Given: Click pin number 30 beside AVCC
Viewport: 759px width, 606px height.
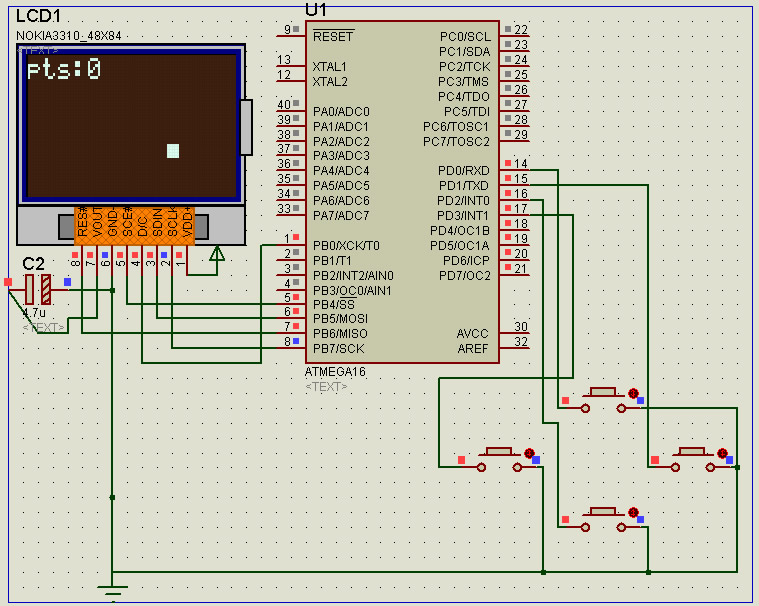Looking at the screenshot, I should point(521,327).
